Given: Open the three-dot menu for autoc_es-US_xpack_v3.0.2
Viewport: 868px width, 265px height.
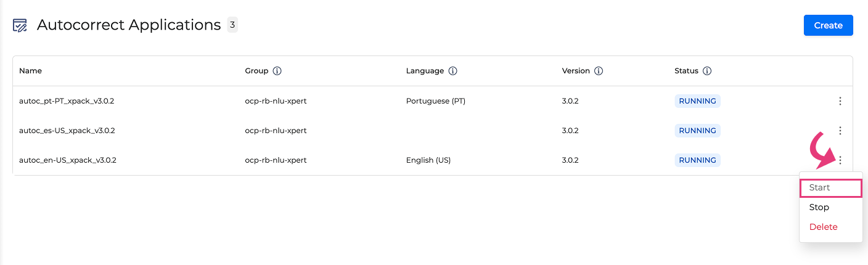Looking at the screenshot, I should (840, 131).
